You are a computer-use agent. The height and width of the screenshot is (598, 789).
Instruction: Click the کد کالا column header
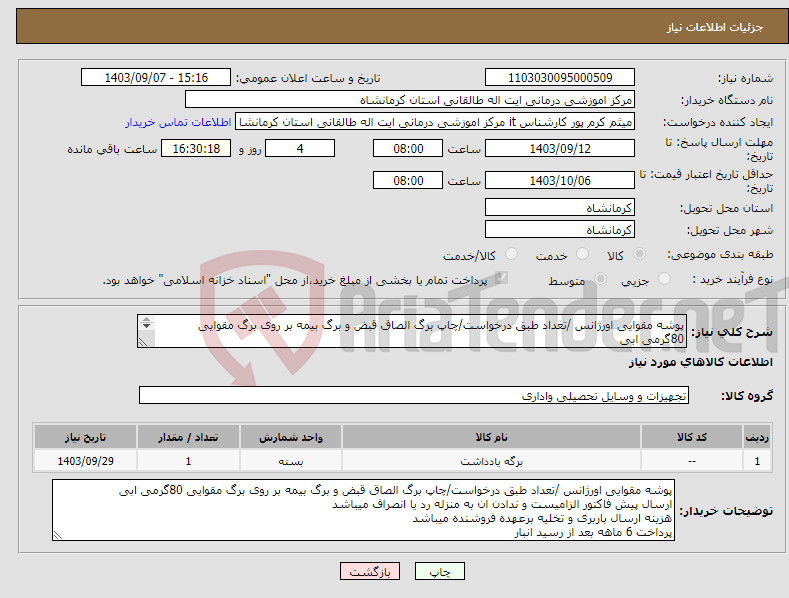tap(692, 437)
